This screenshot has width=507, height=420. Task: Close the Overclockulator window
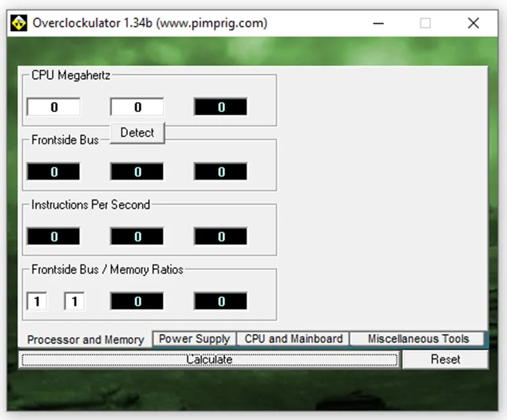(473, 23)
